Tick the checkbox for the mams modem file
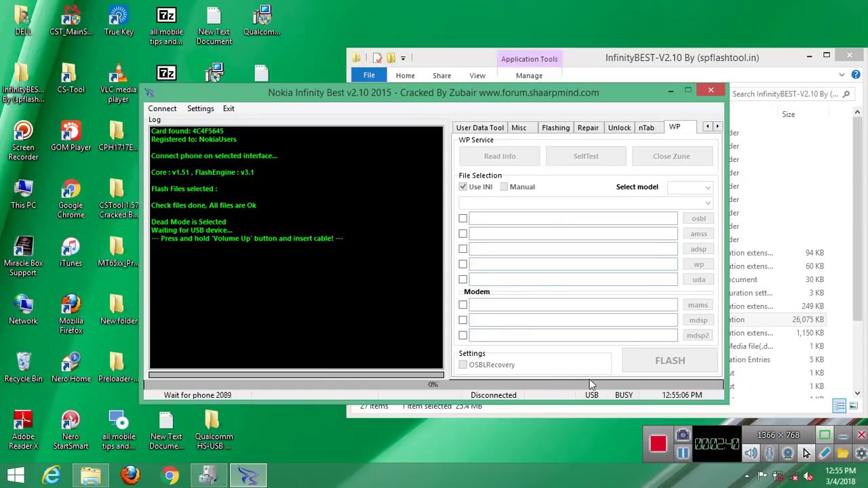Screen dimensions: 868x488 (462, 305)
